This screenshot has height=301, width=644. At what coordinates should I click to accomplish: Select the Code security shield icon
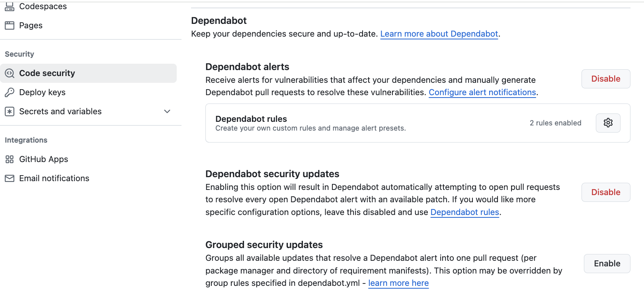pos(9,73)
